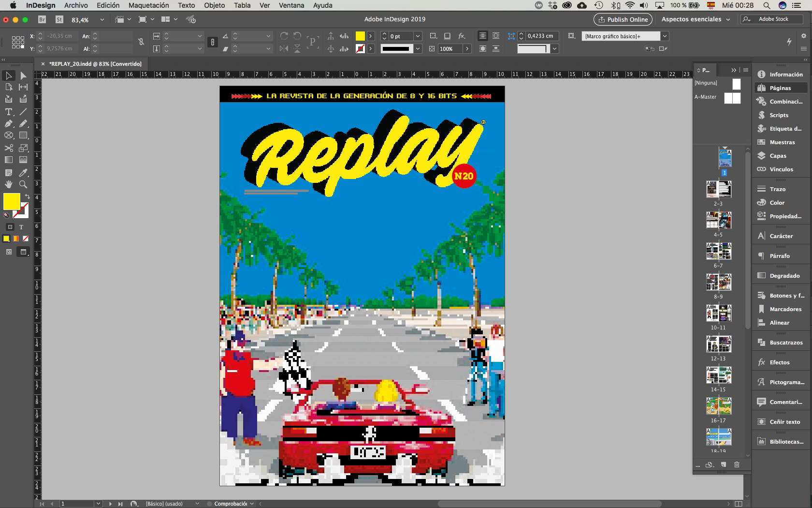Click the drop shadow icon in control bar
Screen dimensions: 812x508
[x=448, y=36]
